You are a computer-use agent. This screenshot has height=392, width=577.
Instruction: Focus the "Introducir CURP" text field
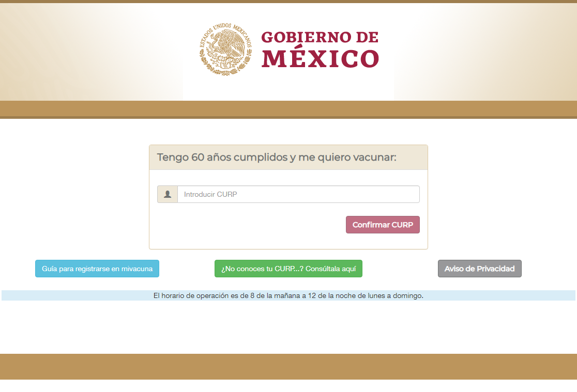coord(298,194)
